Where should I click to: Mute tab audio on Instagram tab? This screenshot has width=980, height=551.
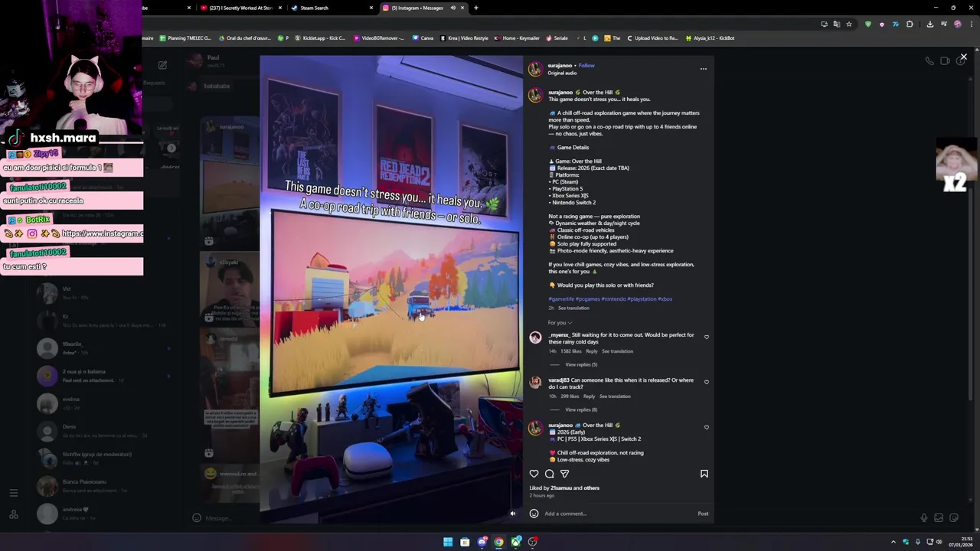coord(452,8)
